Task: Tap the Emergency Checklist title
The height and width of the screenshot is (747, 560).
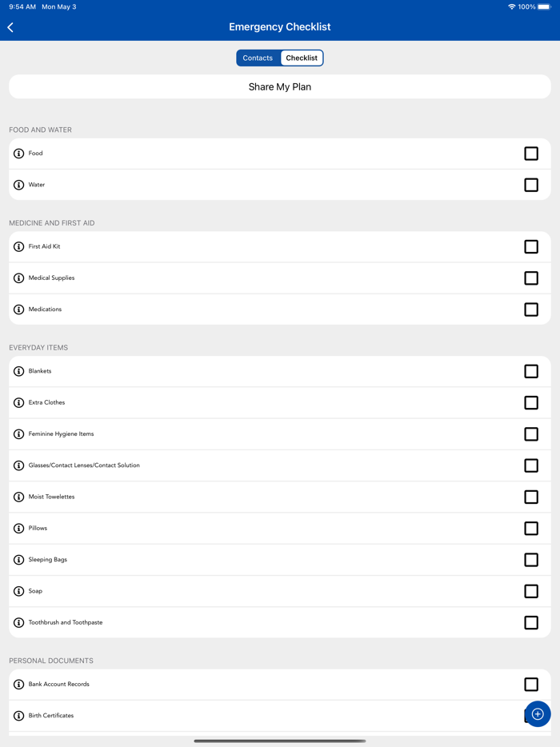Action: click(x=280, y=26)
